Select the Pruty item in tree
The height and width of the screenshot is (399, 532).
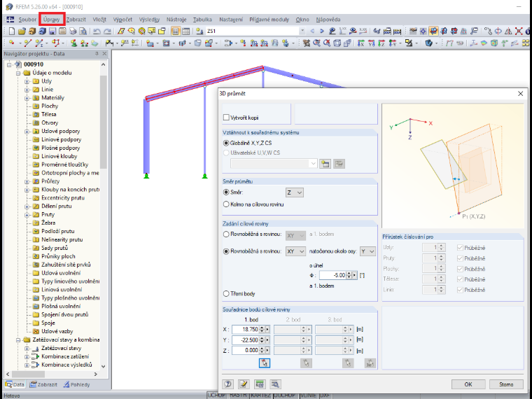tap(48, 214)
